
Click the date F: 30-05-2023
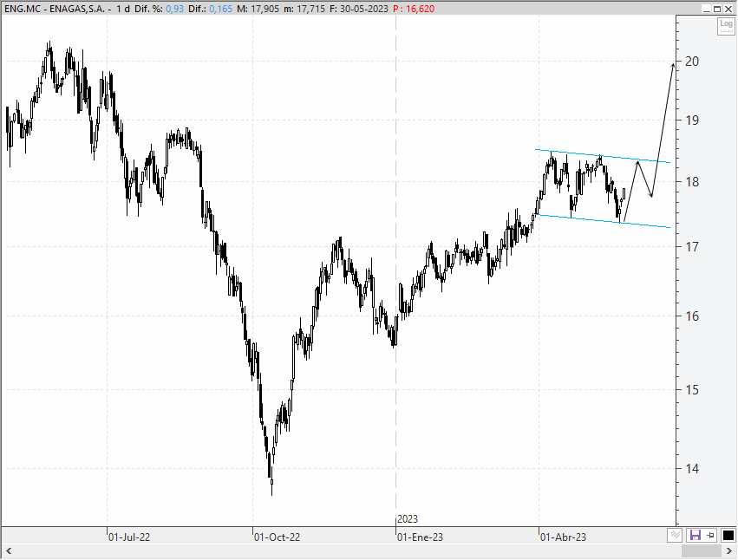[359, 9]
